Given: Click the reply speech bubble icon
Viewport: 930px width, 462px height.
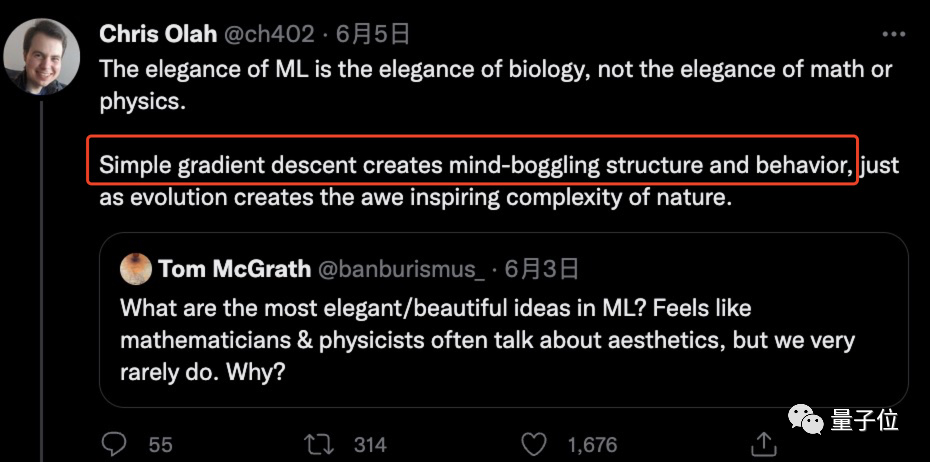Looking at the screenshot, I should [x=115, y=443].
